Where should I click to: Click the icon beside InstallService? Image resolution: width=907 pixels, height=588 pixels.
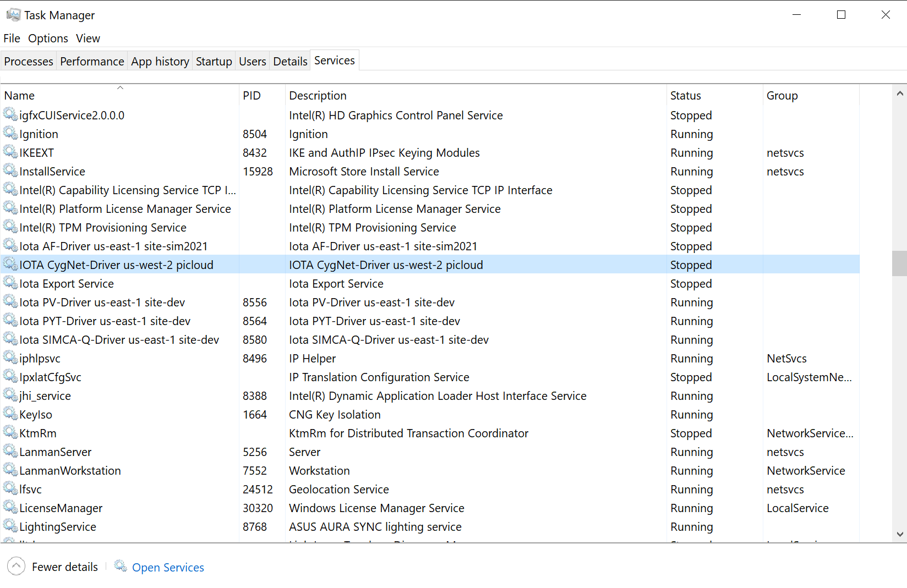pos(10,171)
